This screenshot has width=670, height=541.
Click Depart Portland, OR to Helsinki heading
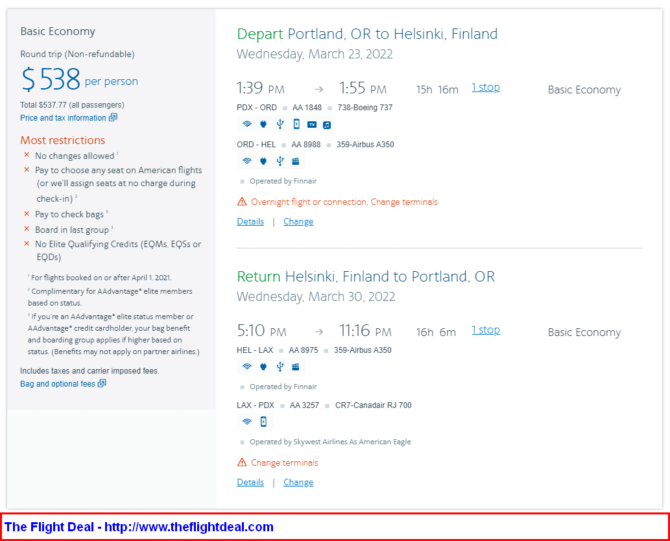[367, 34]
